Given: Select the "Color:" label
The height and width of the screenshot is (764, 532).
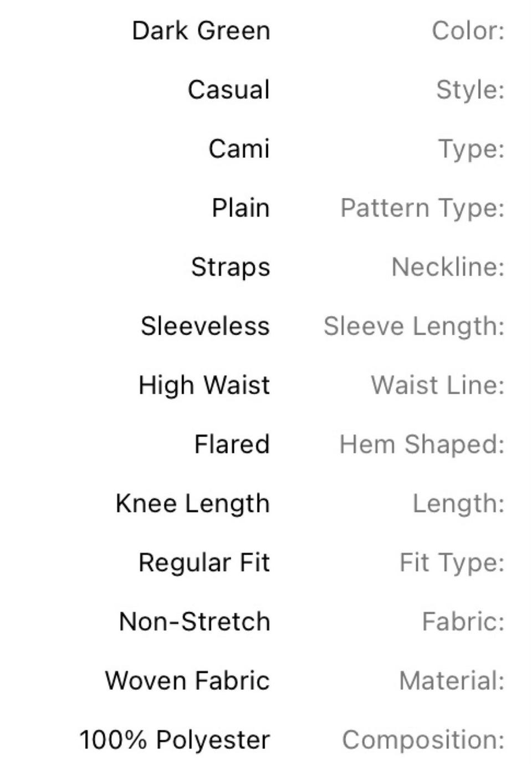Looking at the screenshot, I should (468, 30).
